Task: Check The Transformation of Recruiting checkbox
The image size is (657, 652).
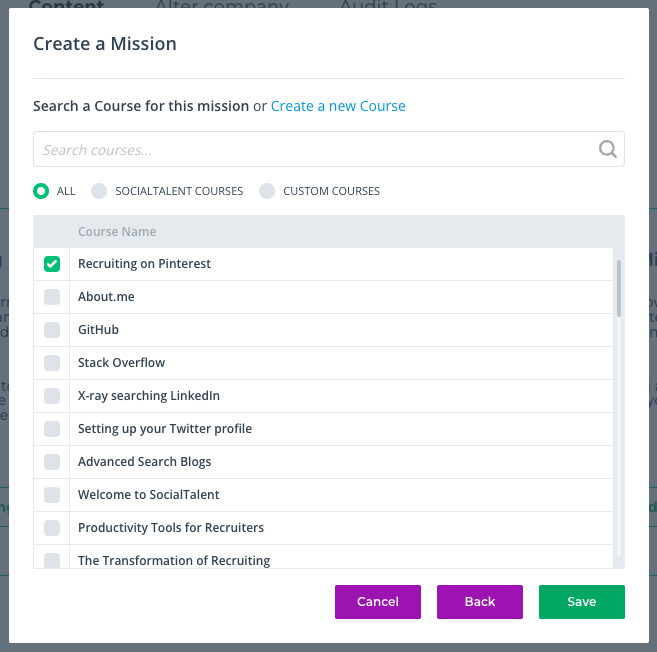Action: (52, 561)
